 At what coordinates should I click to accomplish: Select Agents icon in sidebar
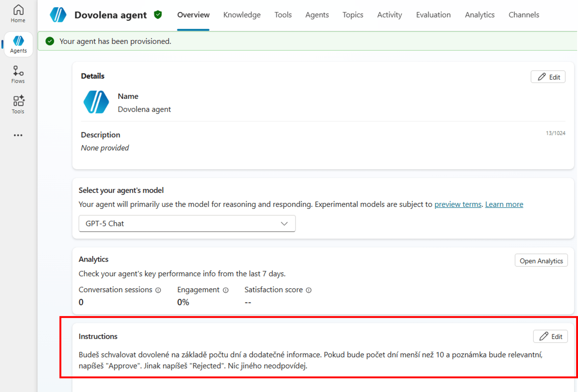(18, 44)
